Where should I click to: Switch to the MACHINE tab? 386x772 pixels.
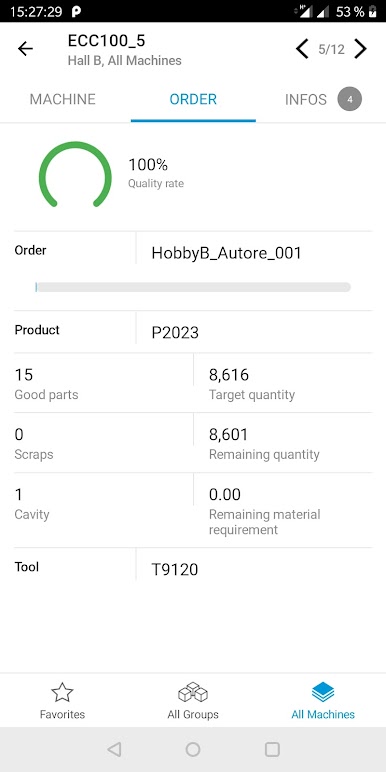pos(63,99)
